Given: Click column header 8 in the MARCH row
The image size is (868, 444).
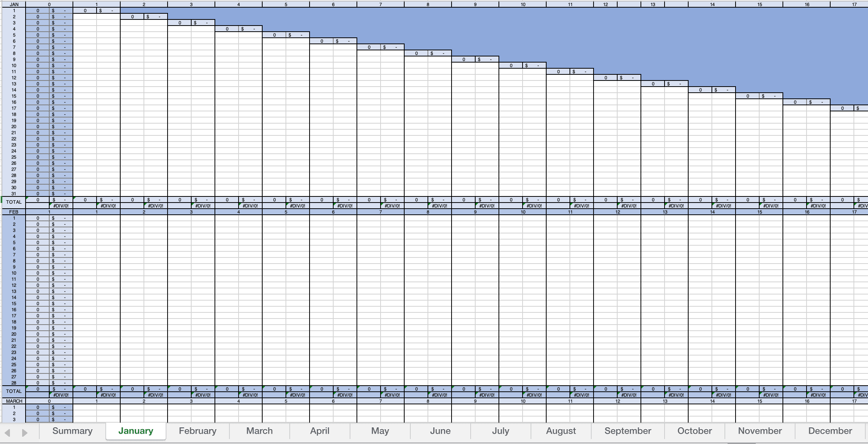Looking at the screenshot, I should pyautogui.click(x=428, y=401).
